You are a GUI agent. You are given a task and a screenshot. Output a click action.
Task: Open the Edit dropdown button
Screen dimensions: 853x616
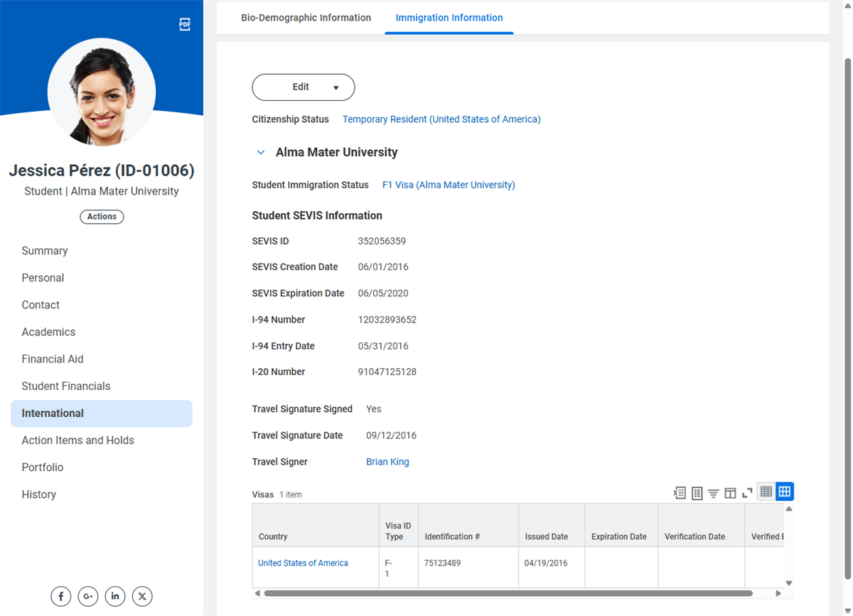click(304, 87)
